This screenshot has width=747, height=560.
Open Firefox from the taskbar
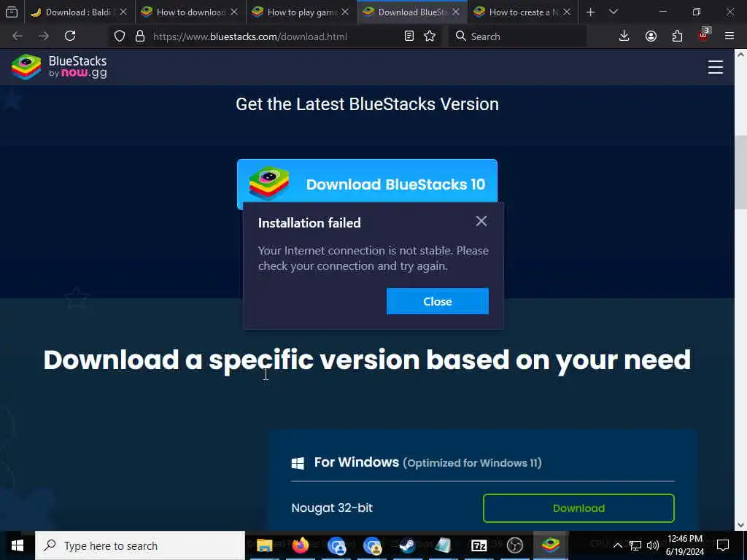300,545
